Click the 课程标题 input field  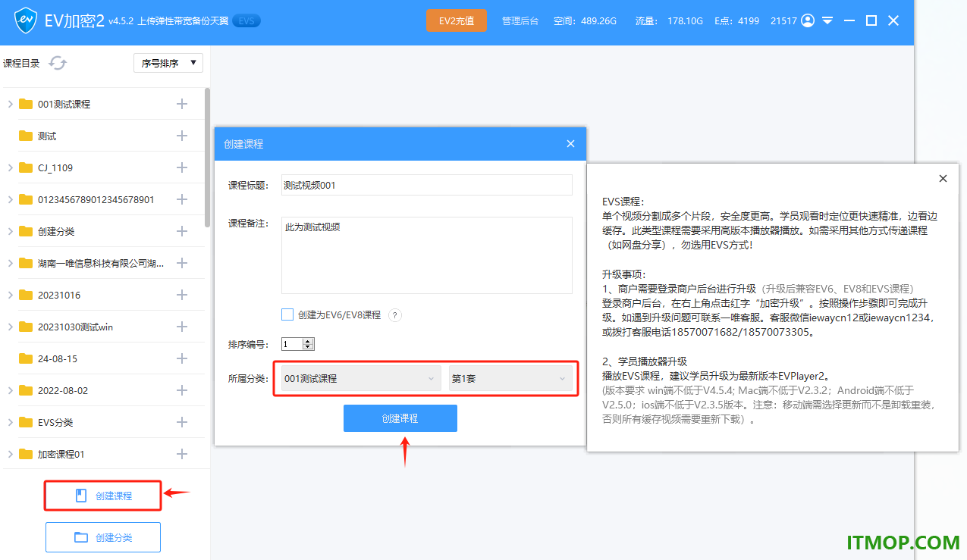(x=427, y=185)
